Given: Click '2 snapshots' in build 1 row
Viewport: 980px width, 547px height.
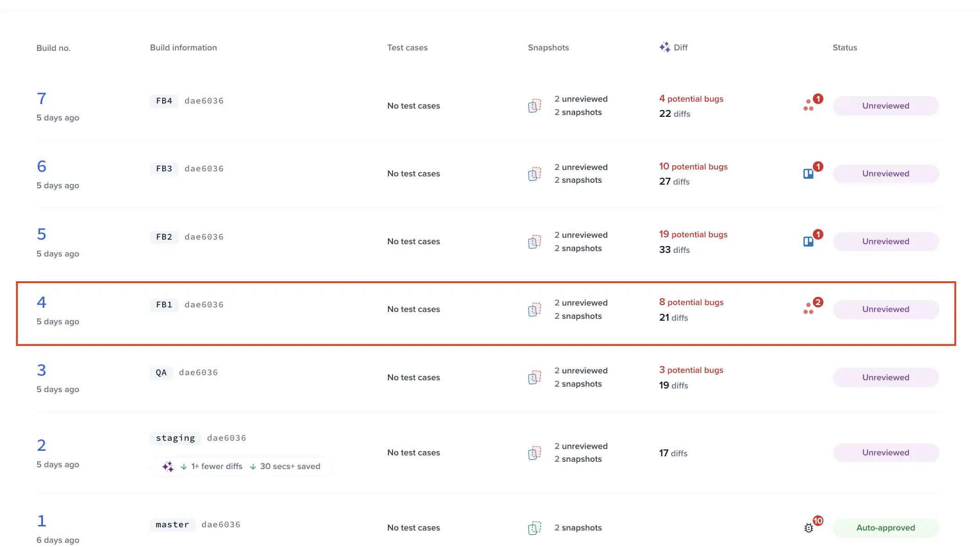Looking at the screenshot, I should 578,528.
